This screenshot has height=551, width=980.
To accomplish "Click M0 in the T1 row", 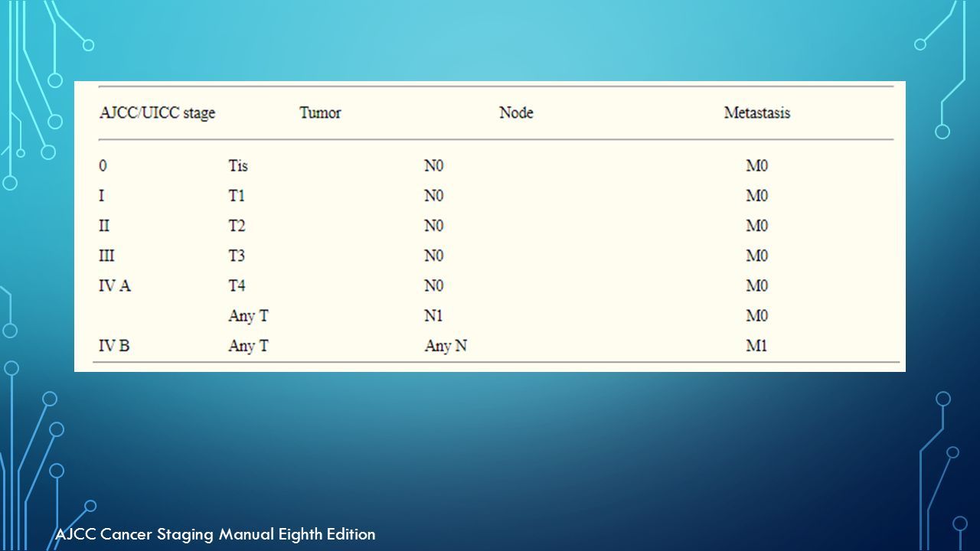I will pos(757,196).
